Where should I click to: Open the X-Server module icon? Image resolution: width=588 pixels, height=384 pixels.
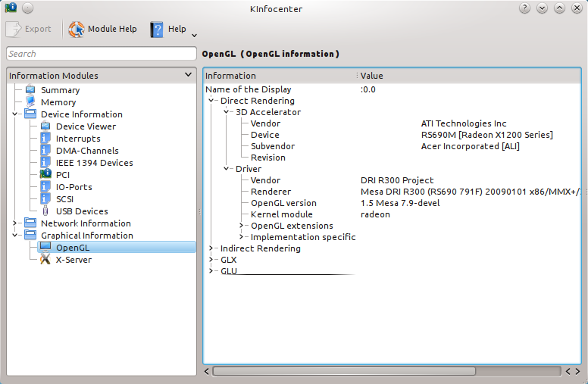coord(45,260)
